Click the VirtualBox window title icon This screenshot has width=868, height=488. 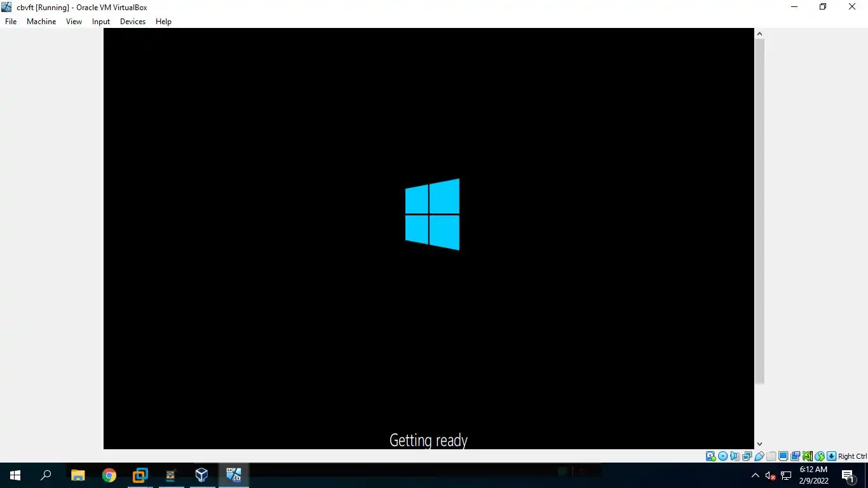click(7, 7)
